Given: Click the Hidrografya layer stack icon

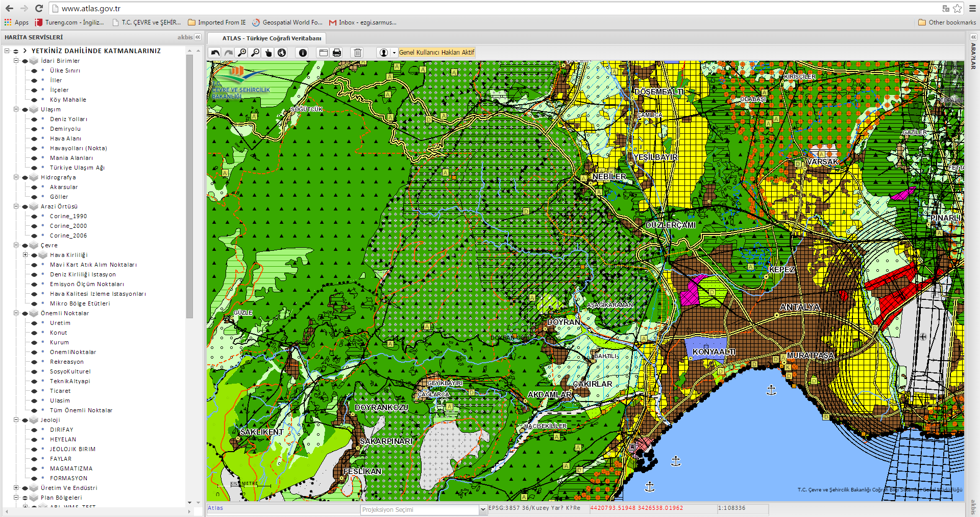Looking at the screenshot, I should tap(34, 177).
